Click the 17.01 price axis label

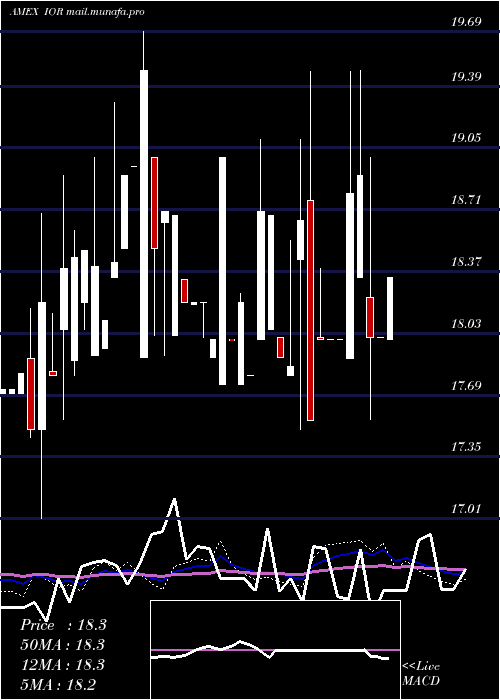(466, 509)
